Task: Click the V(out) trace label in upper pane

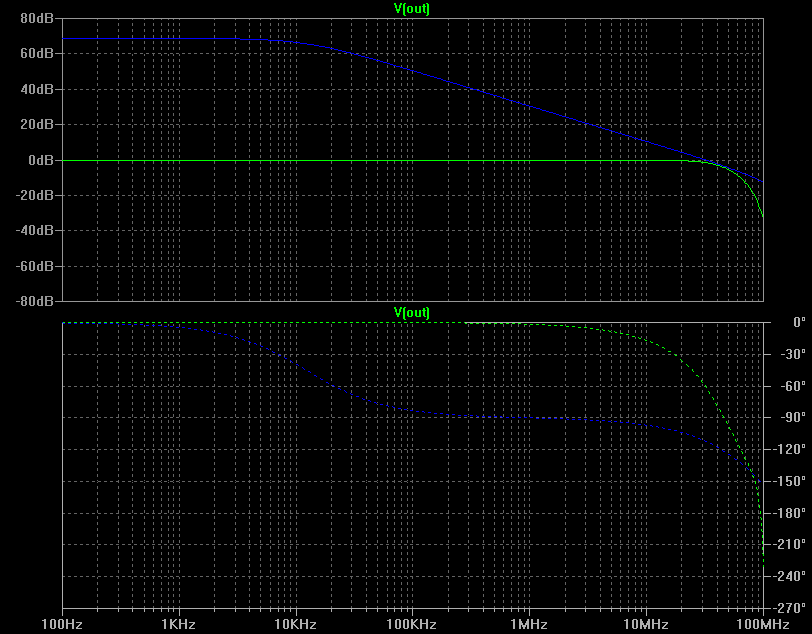Action: [x=412, y=9]
